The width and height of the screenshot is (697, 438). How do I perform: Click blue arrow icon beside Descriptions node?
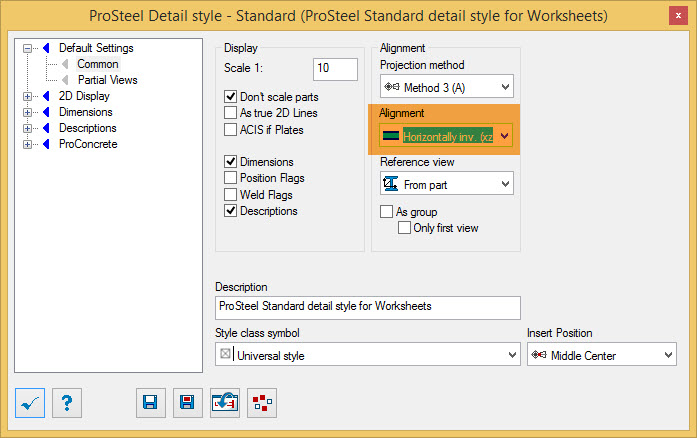click(x=46, y=128)
